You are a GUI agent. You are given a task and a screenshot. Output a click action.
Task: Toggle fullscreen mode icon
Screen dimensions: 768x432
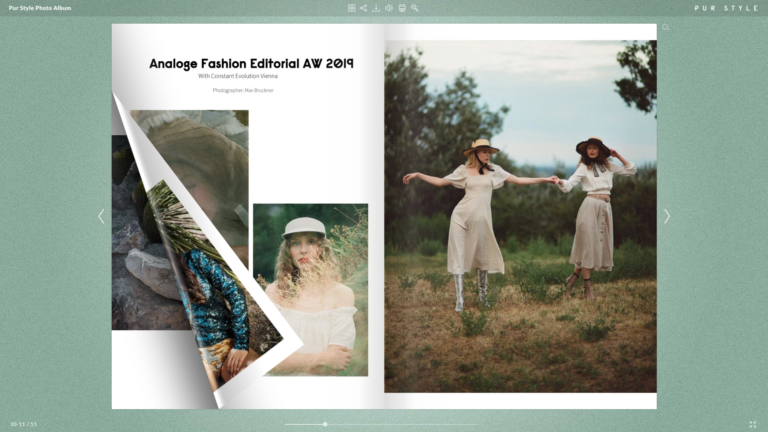tap(753, 424)
